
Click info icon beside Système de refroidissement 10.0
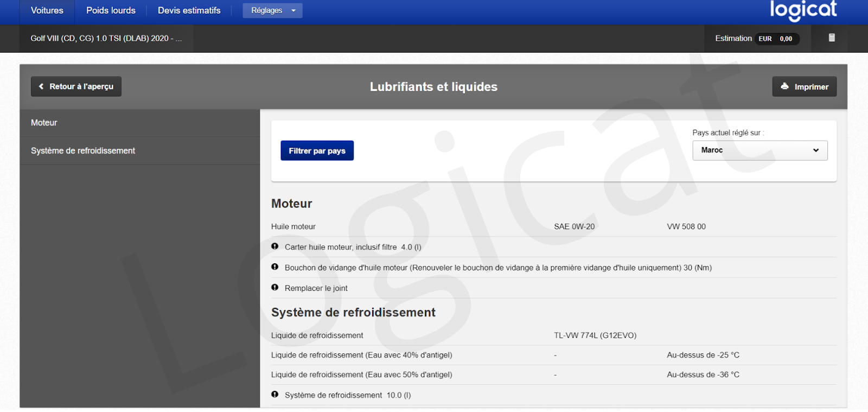coord(275,395)
